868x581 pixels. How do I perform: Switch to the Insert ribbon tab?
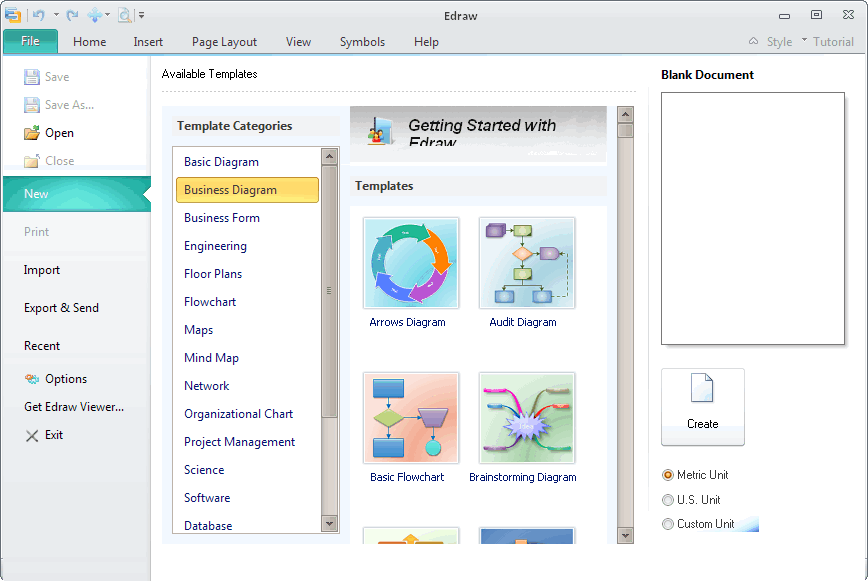tap(148, 42)
